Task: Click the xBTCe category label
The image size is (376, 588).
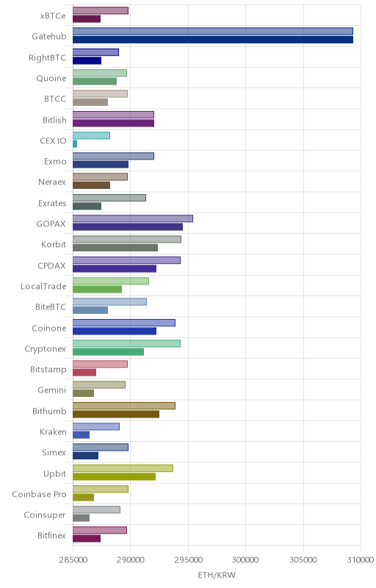Action: (53, 15)
